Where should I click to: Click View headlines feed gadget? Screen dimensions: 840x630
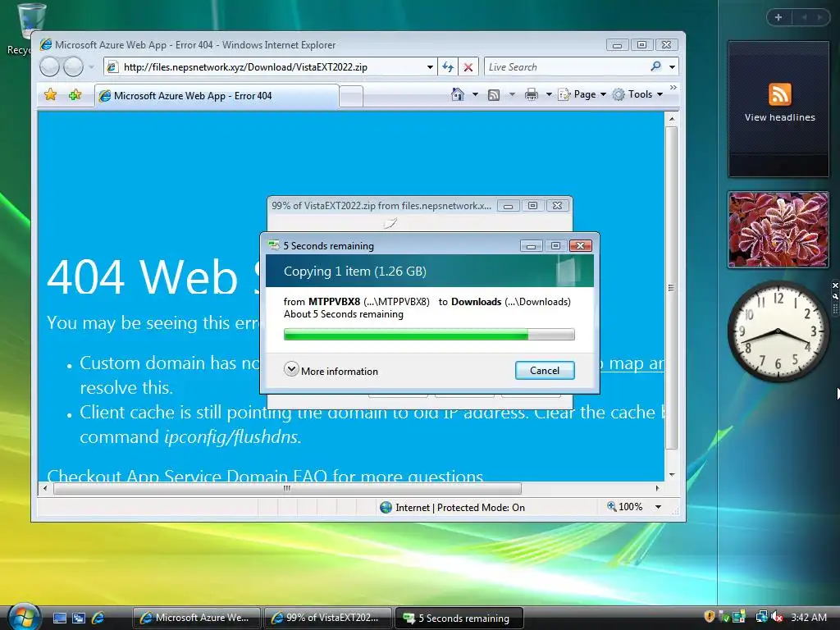pyautogui.click(x=779, y=108)
